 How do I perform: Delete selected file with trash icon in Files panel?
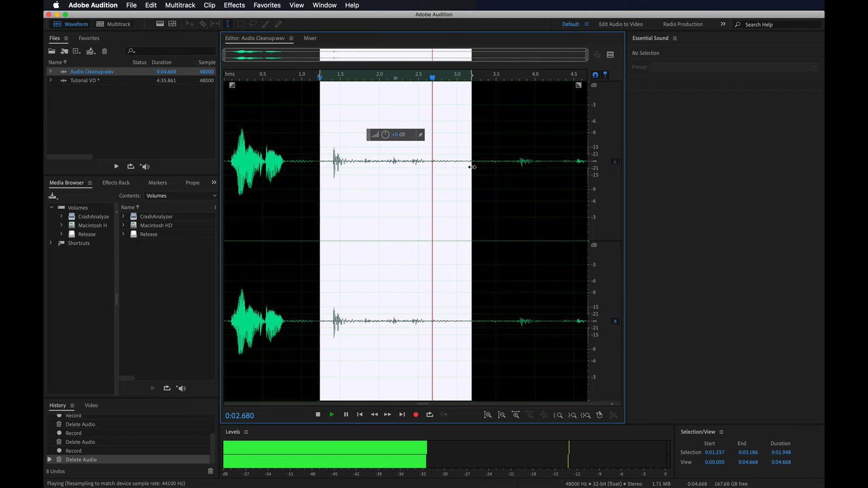pos(105,51)
